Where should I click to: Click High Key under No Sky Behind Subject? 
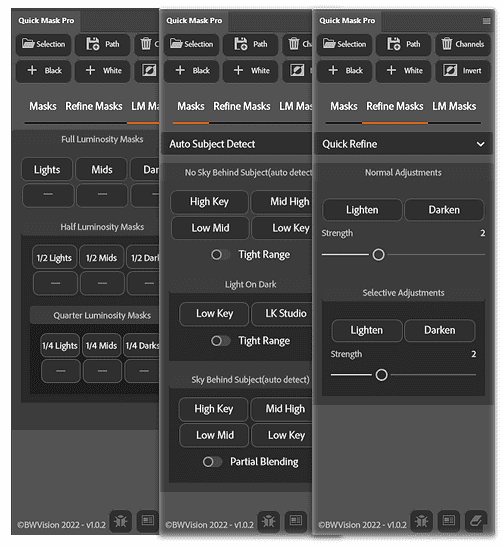209,202
